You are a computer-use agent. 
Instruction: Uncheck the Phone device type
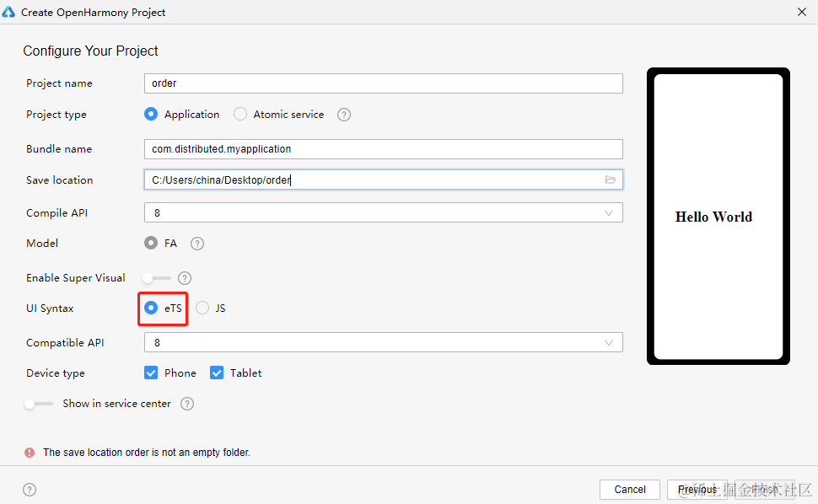[x=151, y=373]
